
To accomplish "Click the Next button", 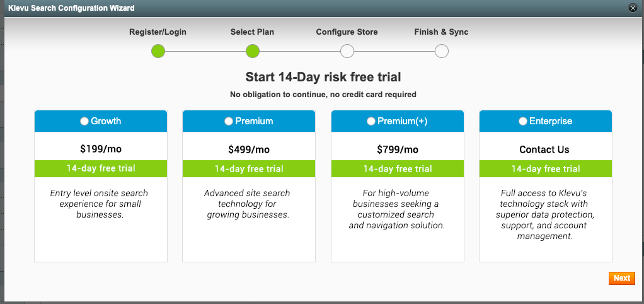I will (621, 278).
